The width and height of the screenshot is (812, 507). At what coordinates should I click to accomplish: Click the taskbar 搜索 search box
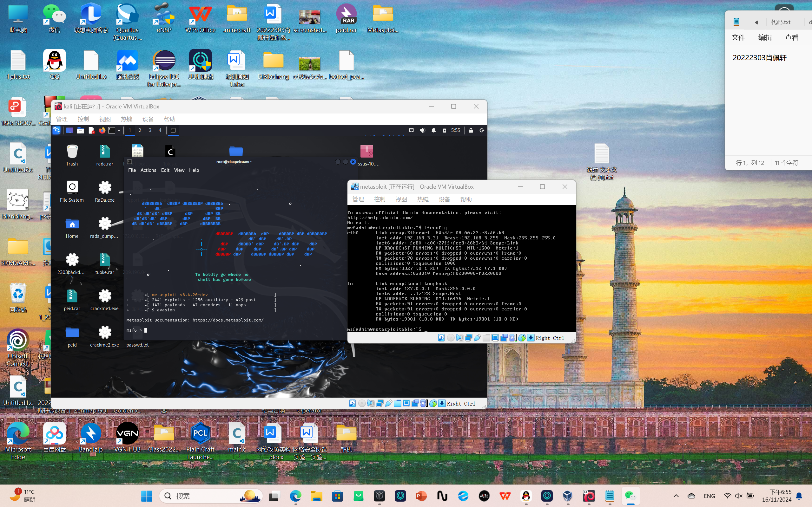(x=211, y=496)
